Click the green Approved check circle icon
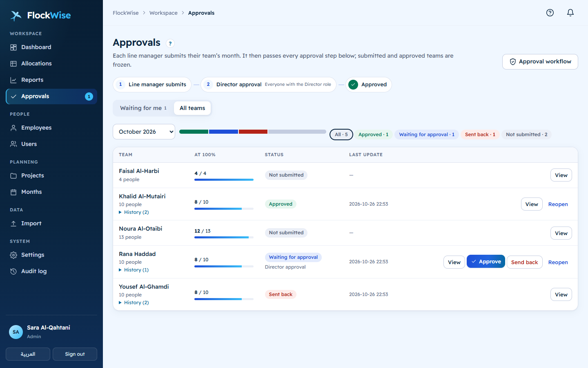Viewport: 588px width, 368px height. click(353, 85)
